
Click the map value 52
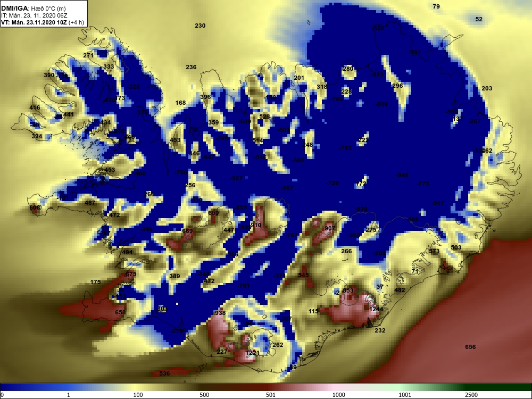pos(479,19)
